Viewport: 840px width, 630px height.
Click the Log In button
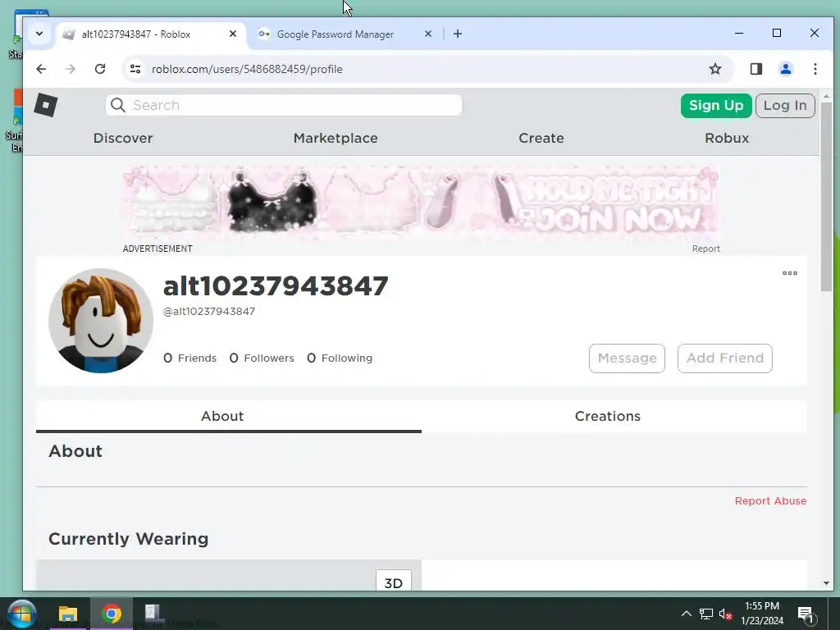coord(785,106)
